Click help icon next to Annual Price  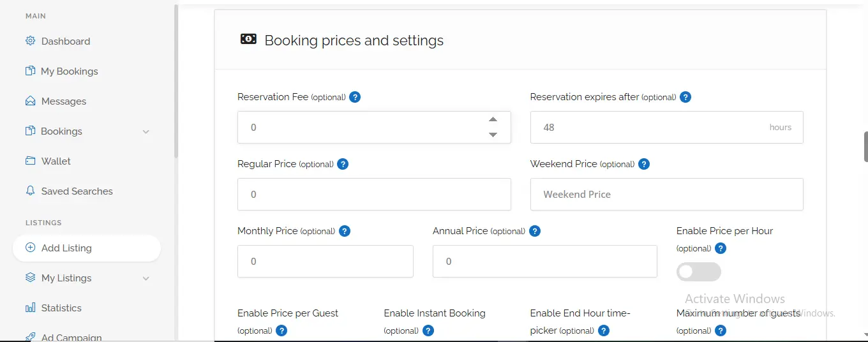click(x=535, y=231)
